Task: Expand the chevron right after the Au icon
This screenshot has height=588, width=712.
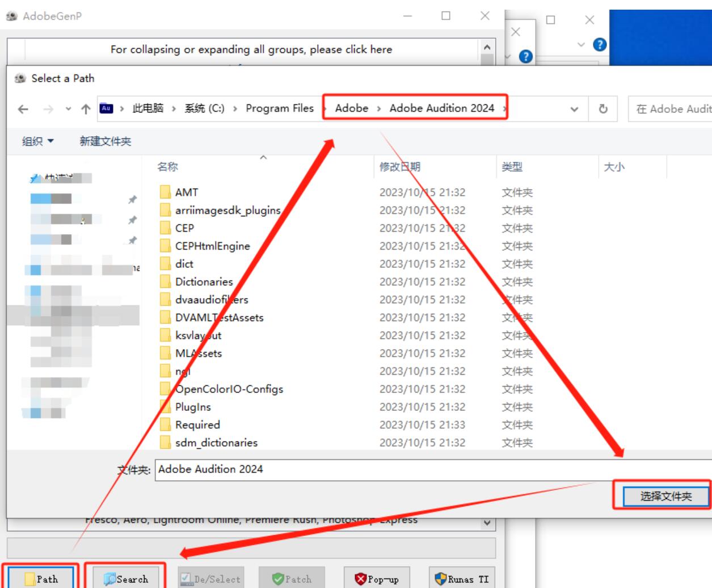Action: [x=122, y=108]
